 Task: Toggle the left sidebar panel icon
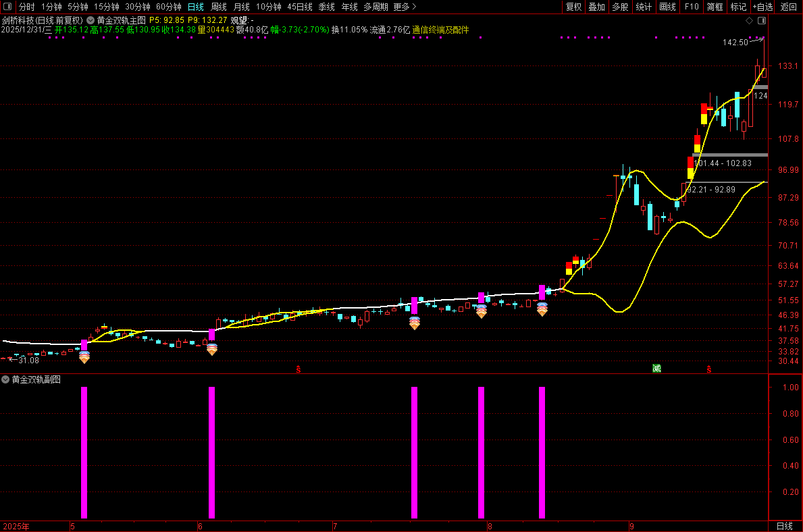[7, 7]
